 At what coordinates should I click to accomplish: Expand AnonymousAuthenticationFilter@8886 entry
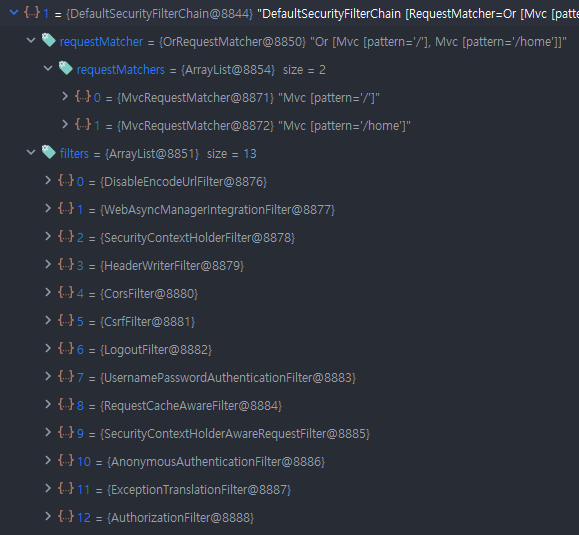click(48, 460)
